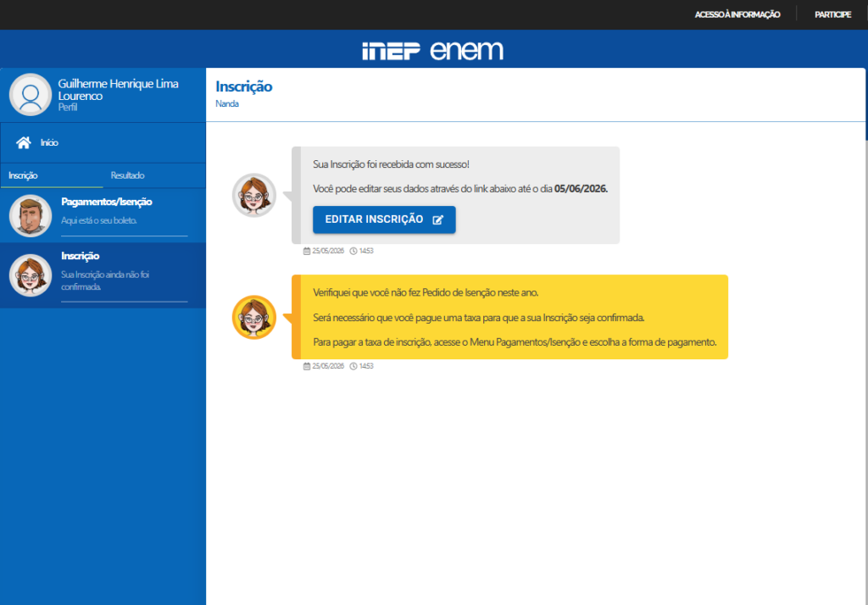Open the ACESSO À INFORMAÇÃO link
Screen dimensions: 868x605
click(x=737, y=14)
